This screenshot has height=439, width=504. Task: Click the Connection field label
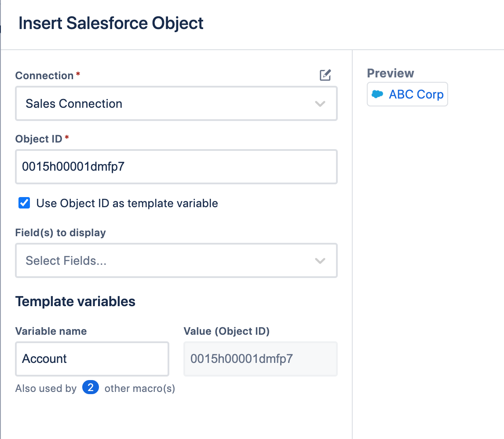click(44, 76)
